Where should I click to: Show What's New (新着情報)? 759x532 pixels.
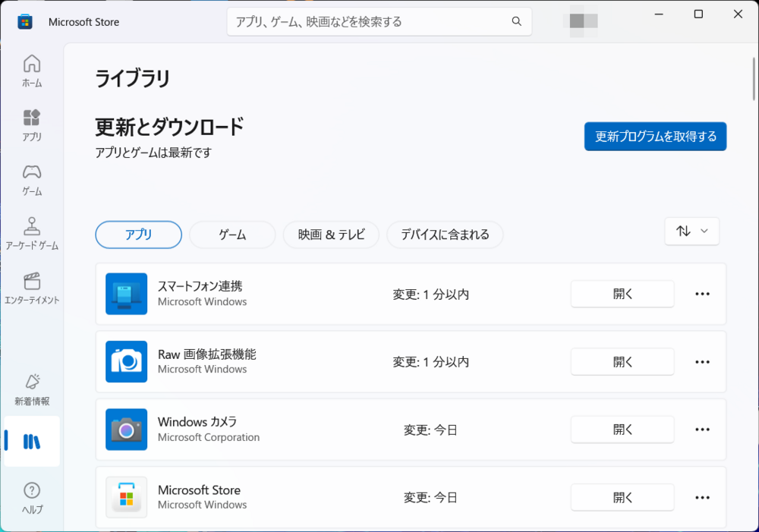click(x=32, y=389)
